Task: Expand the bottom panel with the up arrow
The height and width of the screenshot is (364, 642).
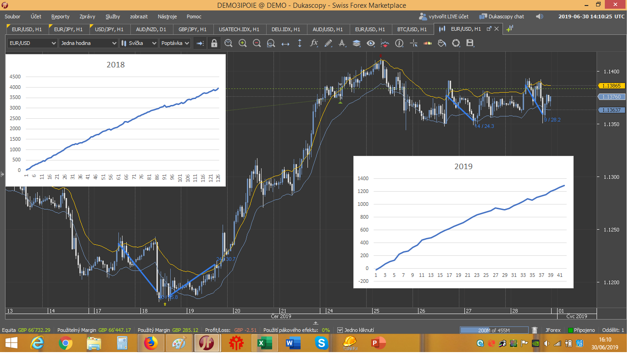Action: coord(315,323)
